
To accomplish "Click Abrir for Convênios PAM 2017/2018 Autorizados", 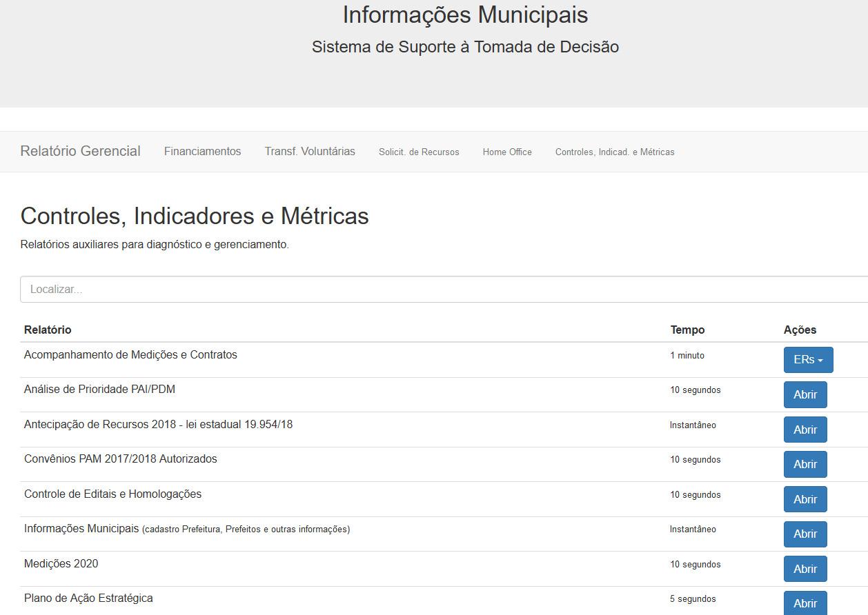I will [805, 464].
